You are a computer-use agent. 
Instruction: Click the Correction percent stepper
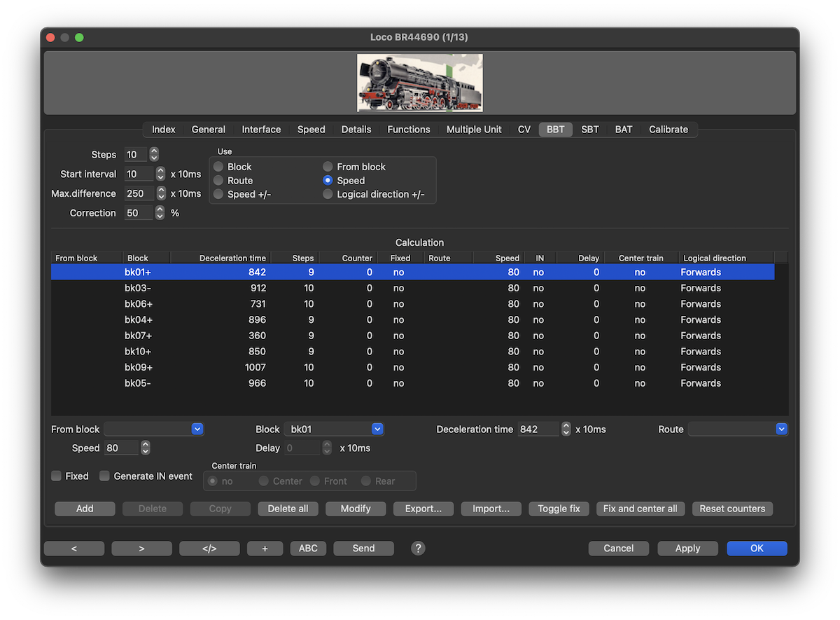(x=160, y=213)
